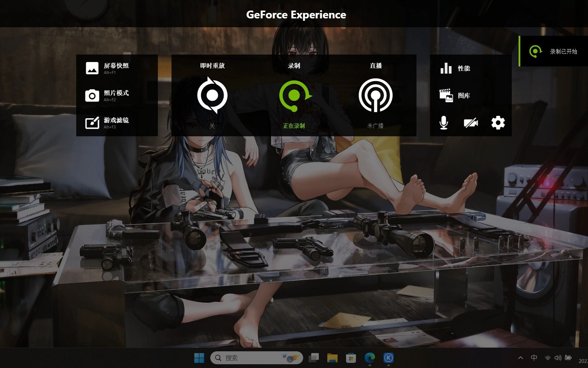Open the overlay settings gear
The height and width of the screenshot is (368, 588).
[498, 123]
